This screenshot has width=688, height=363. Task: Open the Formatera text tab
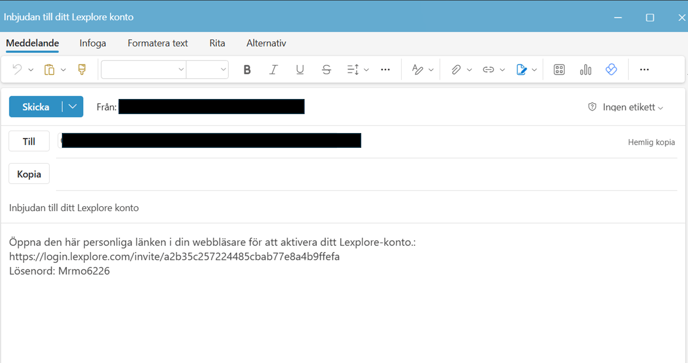tap(158, 43)
